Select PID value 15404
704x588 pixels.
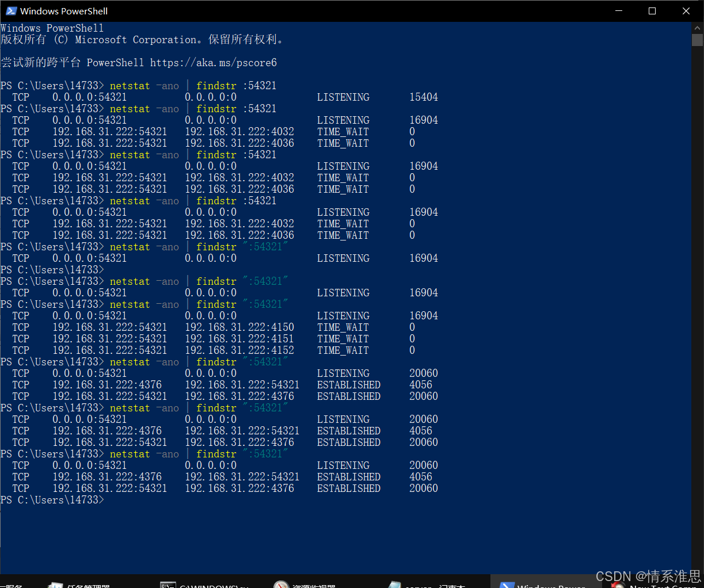[x=424, y=97]
